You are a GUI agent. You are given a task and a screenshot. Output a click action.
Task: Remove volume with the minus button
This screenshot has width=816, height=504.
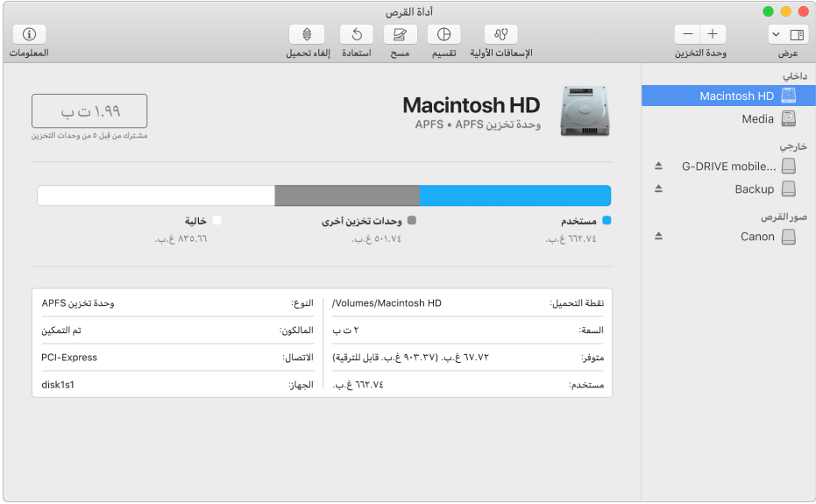coord(687,34)
